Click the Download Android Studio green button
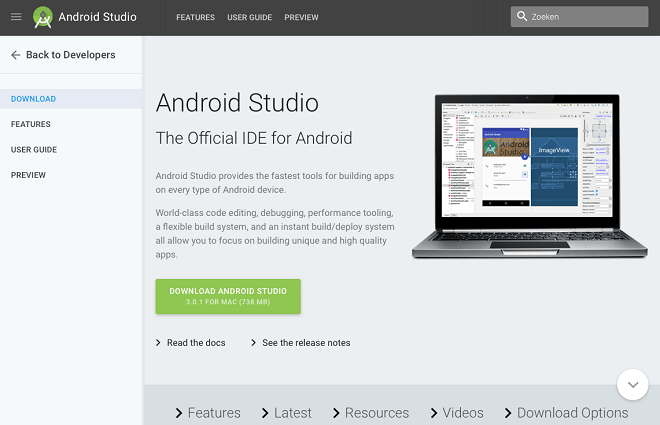 [x=228, y=296]
